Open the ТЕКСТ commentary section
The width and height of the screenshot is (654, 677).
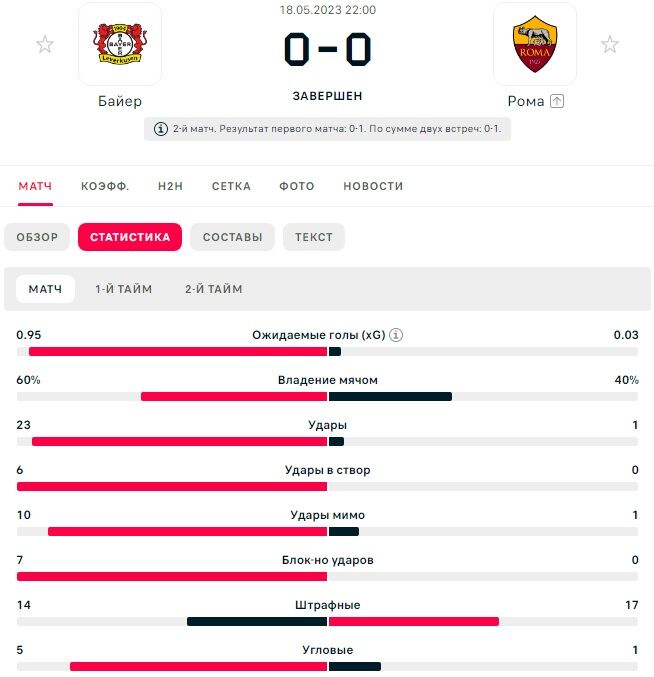314,237
